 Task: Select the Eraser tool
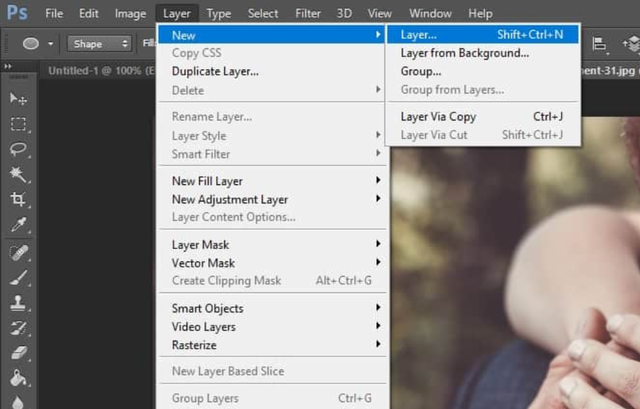tap(18, 353)
